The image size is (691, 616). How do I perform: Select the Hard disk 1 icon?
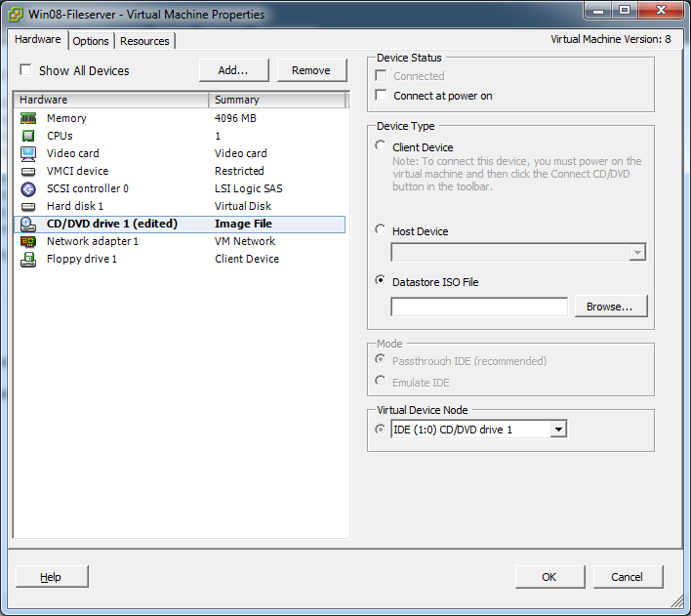click(x=28, y=206)
